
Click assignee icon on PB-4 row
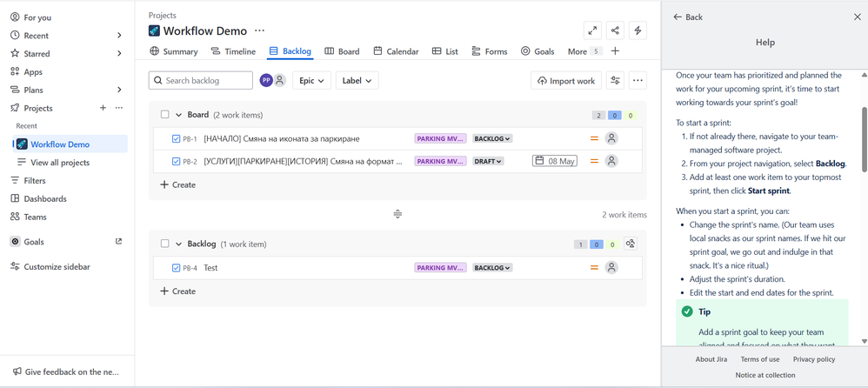(611, 267)
